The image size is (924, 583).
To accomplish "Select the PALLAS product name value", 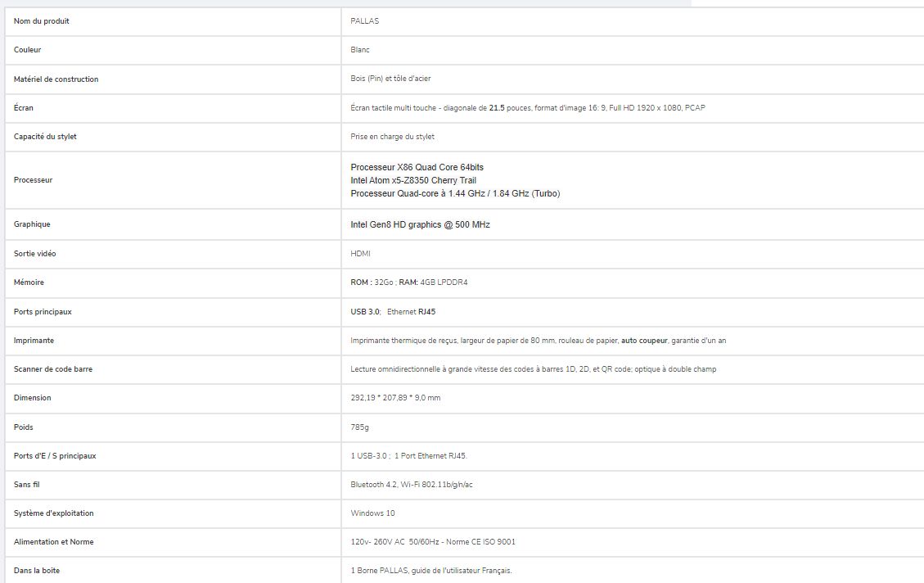I will point(365,21).
